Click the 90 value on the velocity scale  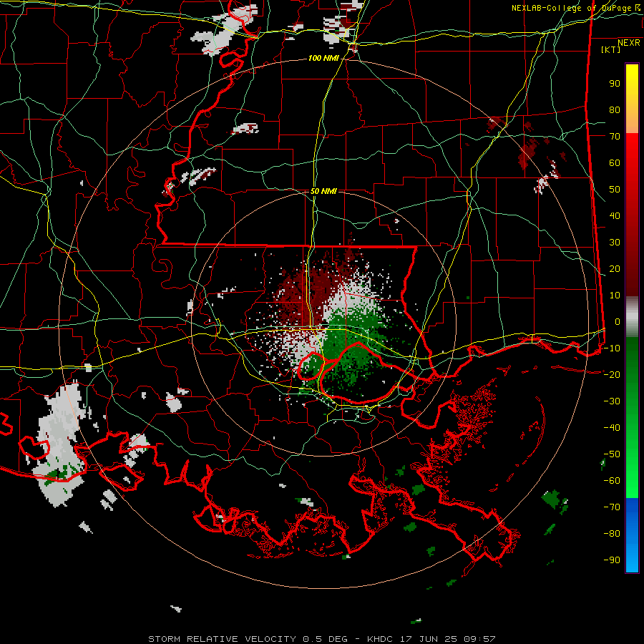(x=615, y=84)
